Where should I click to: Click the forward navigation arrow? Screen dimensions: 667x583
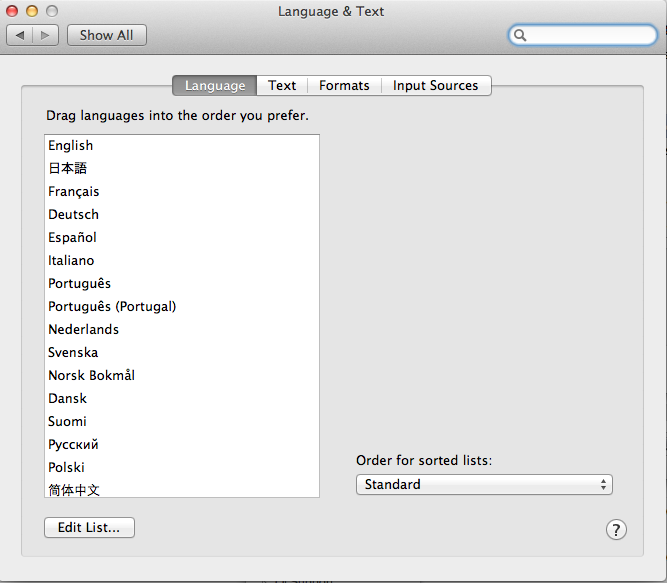[46, 35]
